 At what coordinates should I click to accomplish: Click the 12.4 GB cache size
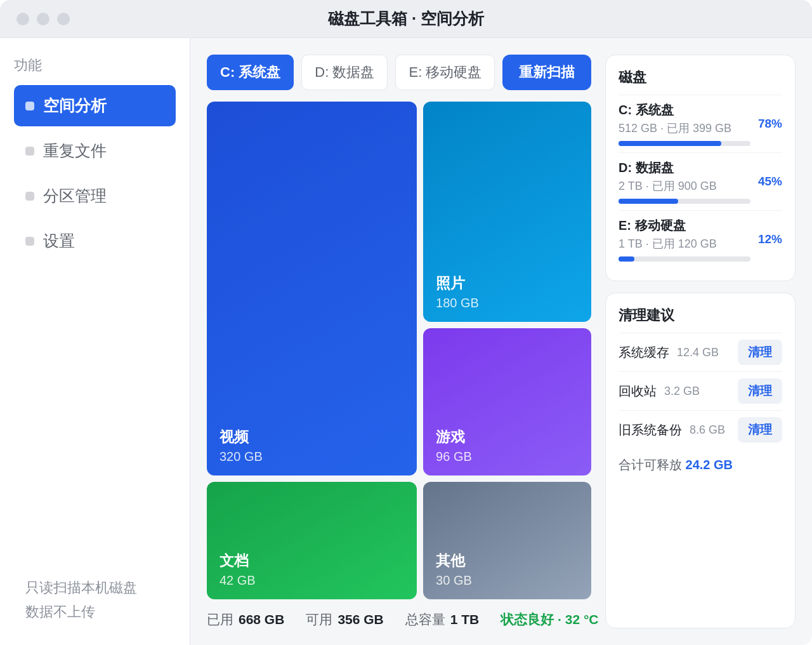pyautogui.click(x=698, y=352)
